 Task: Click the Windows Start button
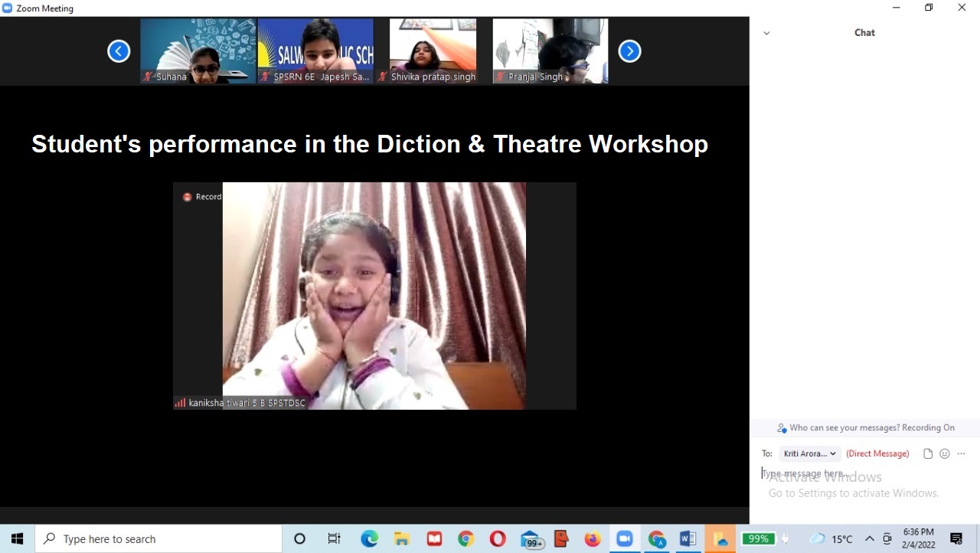[x=17, y=539]
